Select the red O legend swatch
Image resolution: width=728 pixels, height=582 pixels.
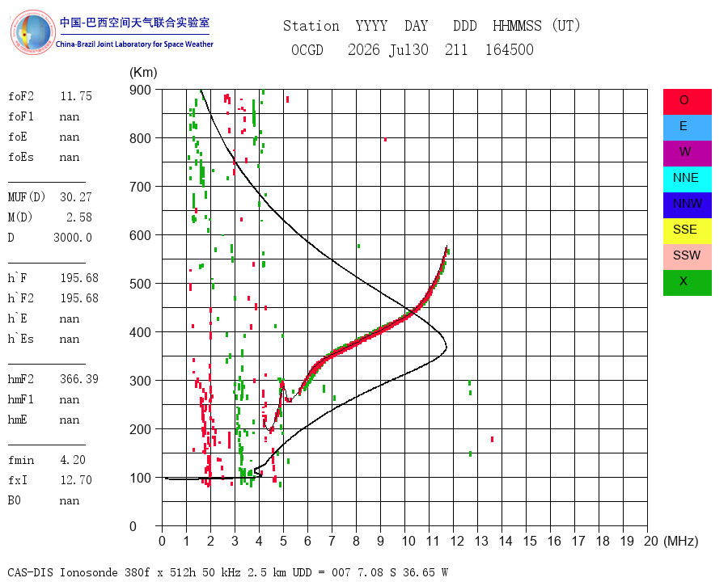click(x=687, y=102)
